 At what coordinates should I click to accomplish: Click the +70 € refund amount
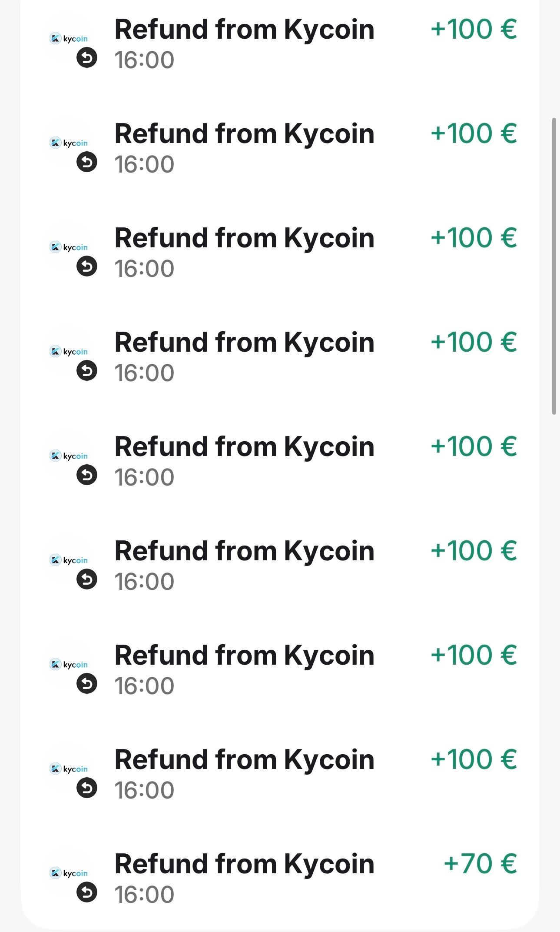[480, 864]
